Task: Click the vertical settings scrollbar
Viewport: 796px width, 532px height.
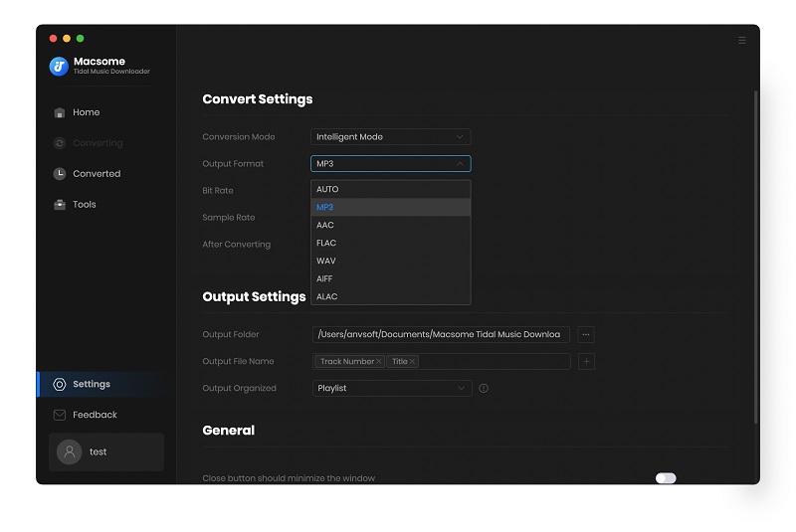Action: click(x=755, y=258)
